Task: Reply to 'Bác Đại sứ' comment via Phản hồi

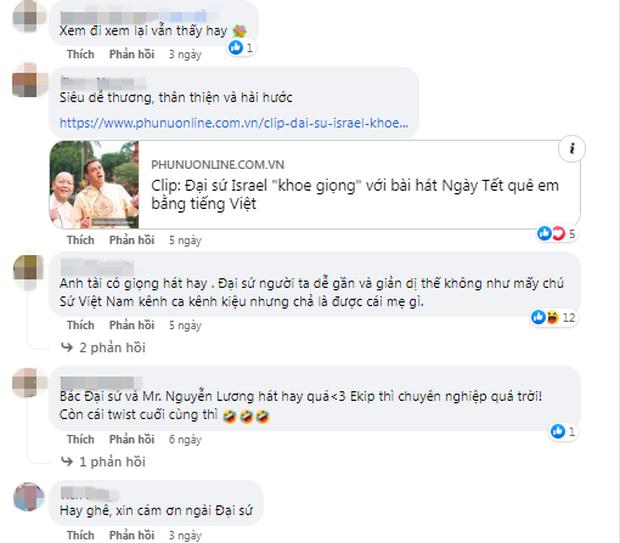Action: [132, 439]
